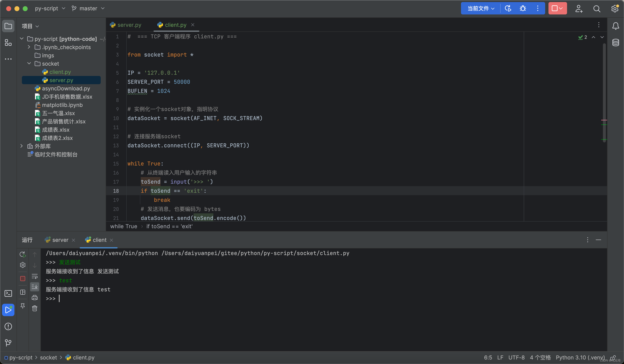Close the client.py editor tab
Screen dimensions: 624x364
193,25
